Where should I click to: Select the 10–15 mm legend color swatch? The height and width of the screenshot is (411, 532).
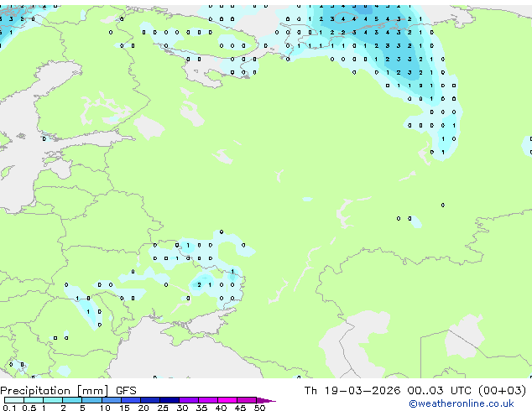[112, 400]
